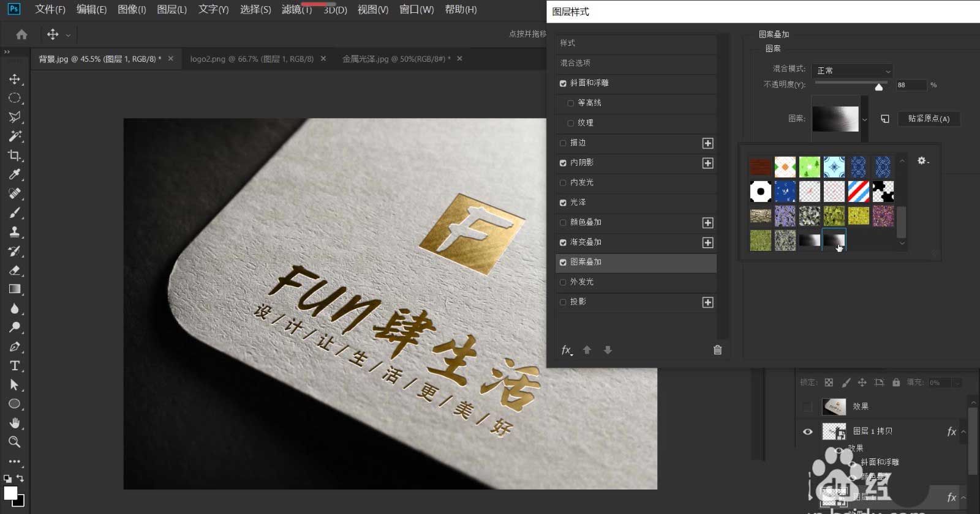Select the Clone Stamp tool
Screen dimensions: 980x514
pyautogui.click(x=15, y=232)
